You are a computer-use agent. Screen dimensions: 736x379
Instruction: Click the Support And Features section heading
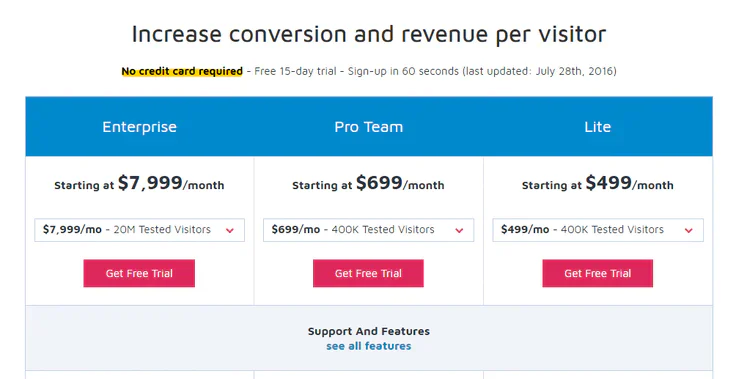click(368, 331)
